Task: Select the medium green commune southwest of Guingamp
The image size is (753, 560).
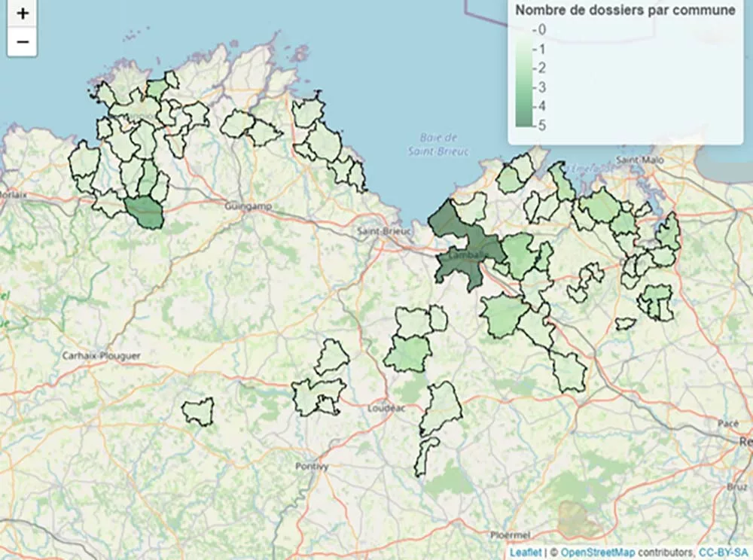Action: 144,212
